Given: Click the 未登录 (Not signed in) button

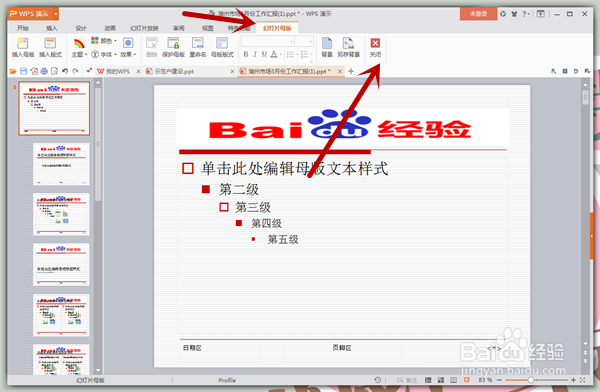Looking at the screenshot, I should pos(478,14).
